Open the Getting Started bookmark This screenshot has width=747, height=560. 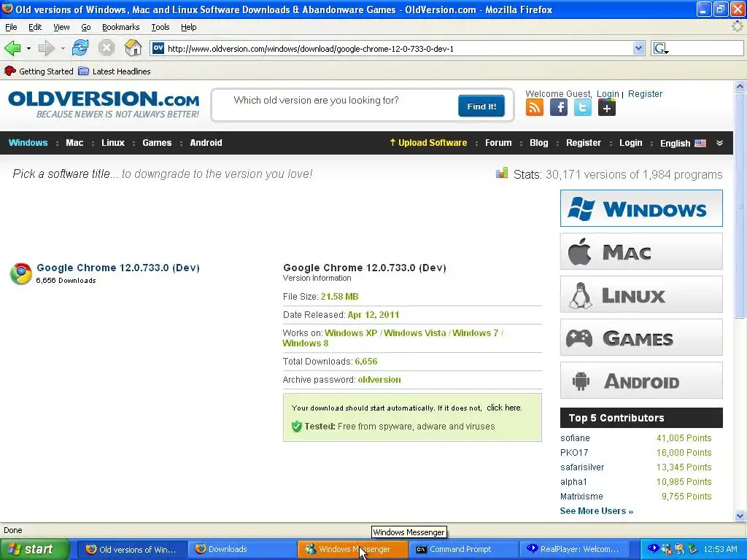click(39, 71)
